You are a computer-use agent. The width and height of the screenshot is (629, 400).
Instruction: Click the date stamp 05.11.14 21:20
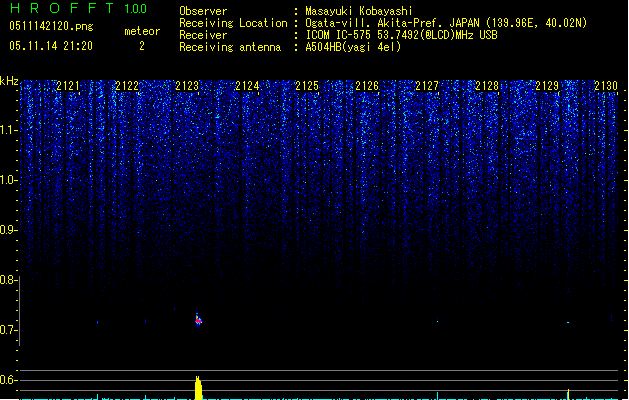click(51, 46)
